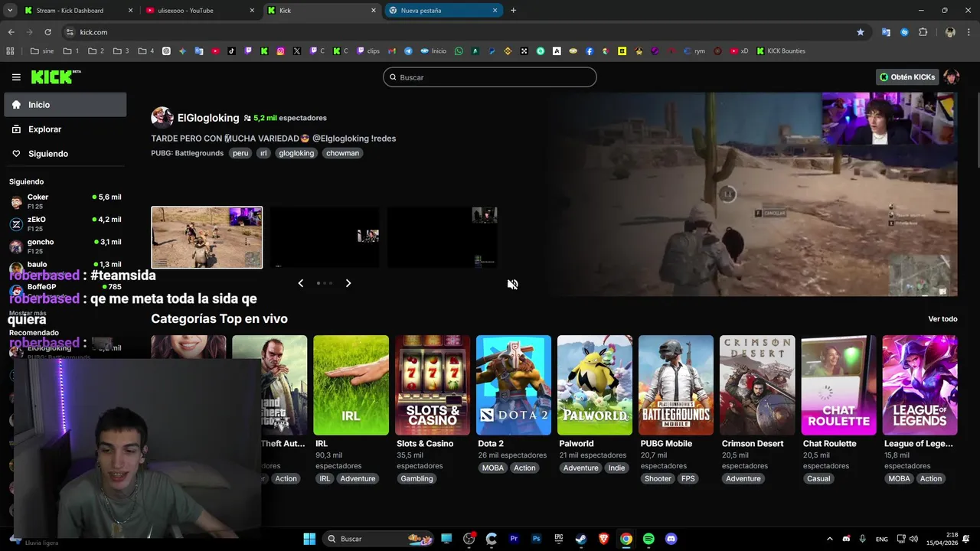Go to previous featured stream arrow

point(300,283)
